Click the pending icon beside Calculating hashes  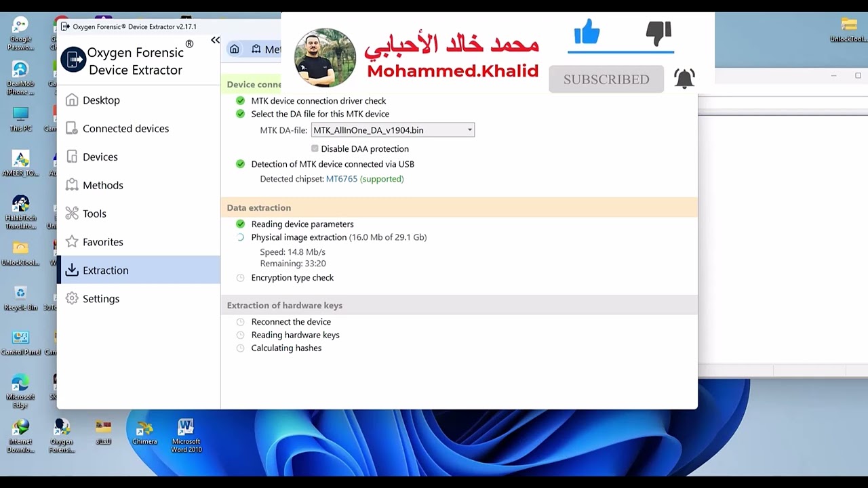click(x=240, y=348)
